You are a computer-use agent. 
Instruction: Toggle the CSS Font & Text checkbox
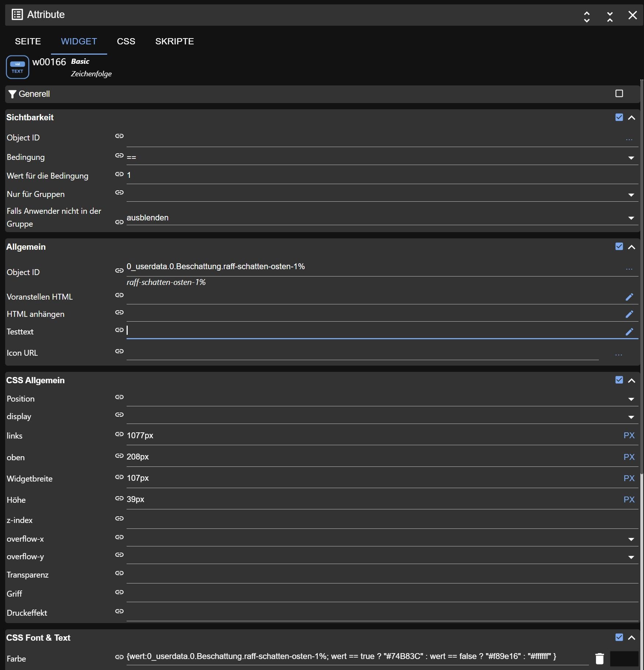[619, 637]
